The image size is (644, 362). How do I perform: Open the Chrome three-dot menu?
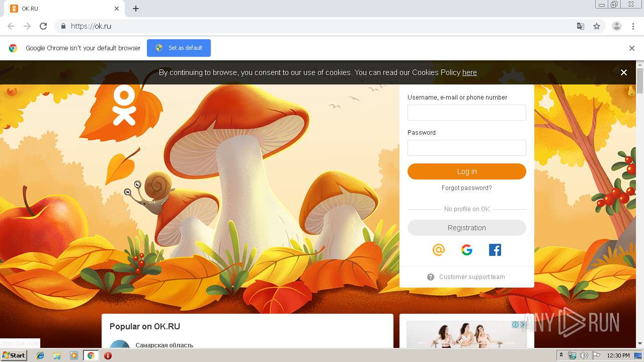tap(633, 26)
